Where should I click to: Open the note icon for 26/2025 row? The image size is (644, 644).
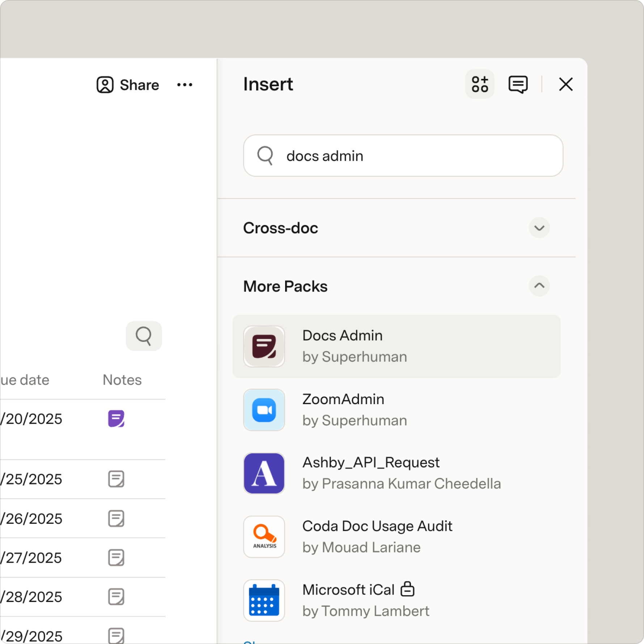[x=116, y=518]
